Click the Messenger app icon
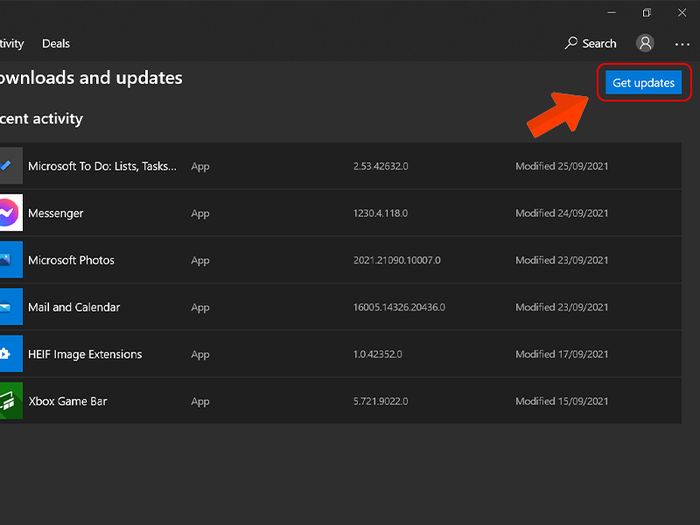Viewport: 700px width, 525px height. pyautogui.click(x=11, y=212)
